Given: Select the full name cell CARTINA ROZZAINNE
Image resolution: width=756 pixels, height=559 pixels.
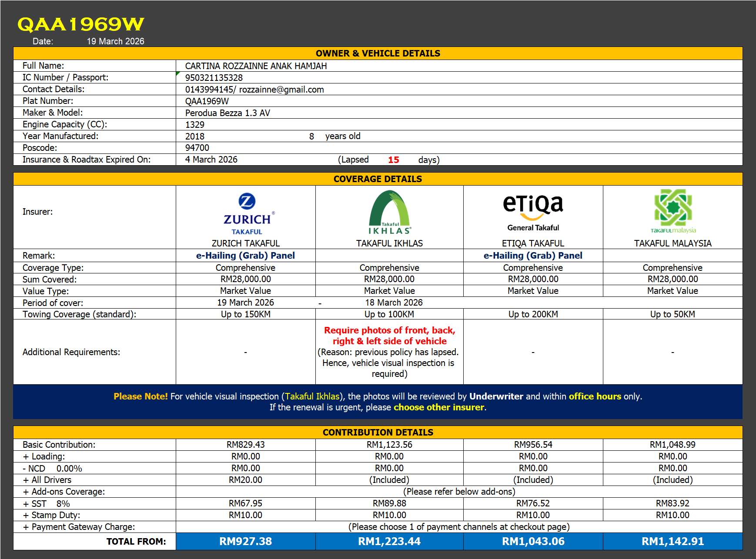Looking at the screenshot, I should click(x=256, y=66).
